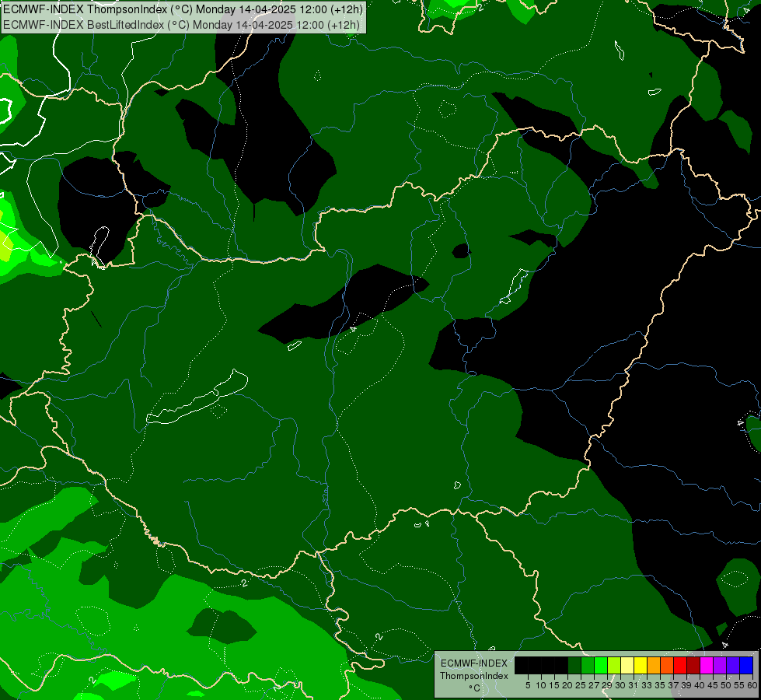Click the legend tick value 25

tap(581, 685)
